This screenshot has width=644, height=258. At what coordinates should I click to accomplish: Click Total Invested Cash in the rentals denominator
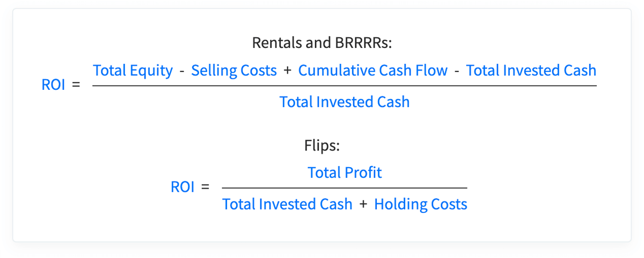(345, 102)
